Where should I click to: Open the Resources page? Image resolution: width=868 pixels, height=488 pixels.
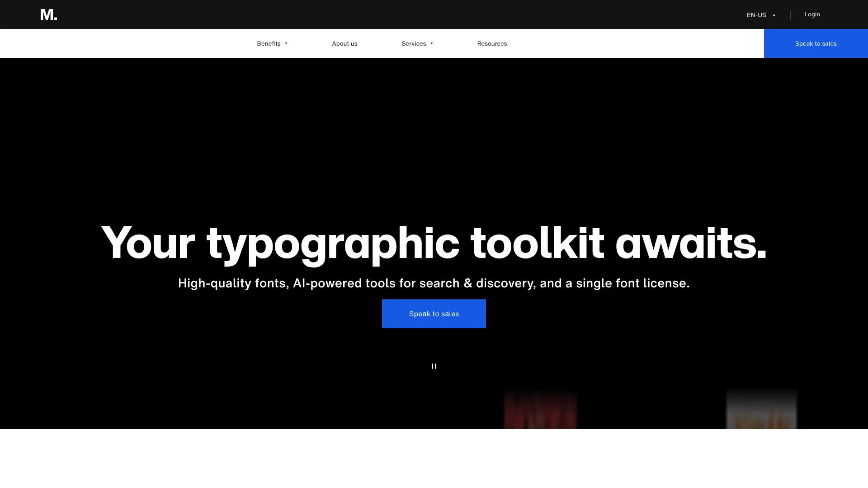pos(492,43)
